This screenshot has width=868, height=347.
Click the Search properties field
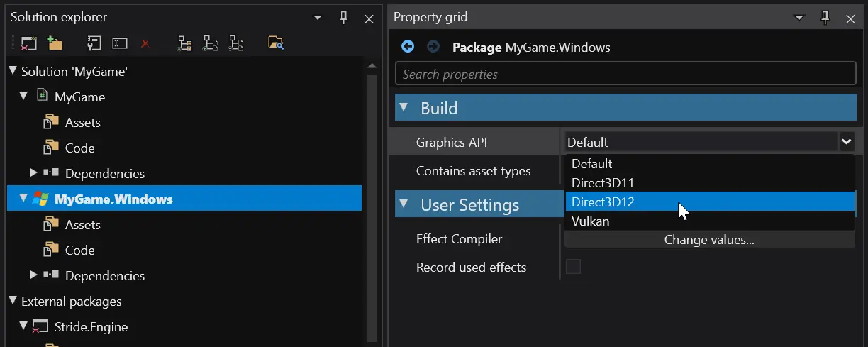coord(625,74)
